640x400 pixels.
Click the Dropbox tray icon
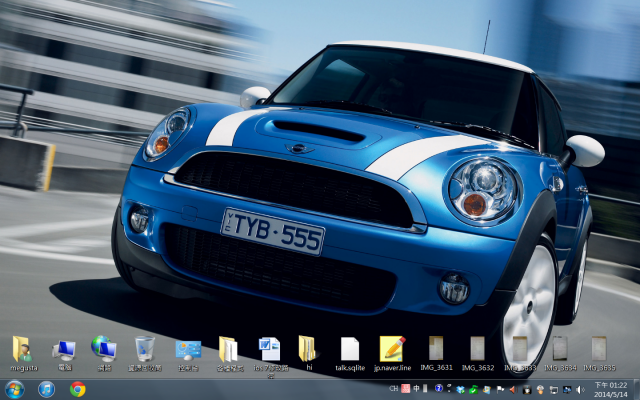(460, 390)
